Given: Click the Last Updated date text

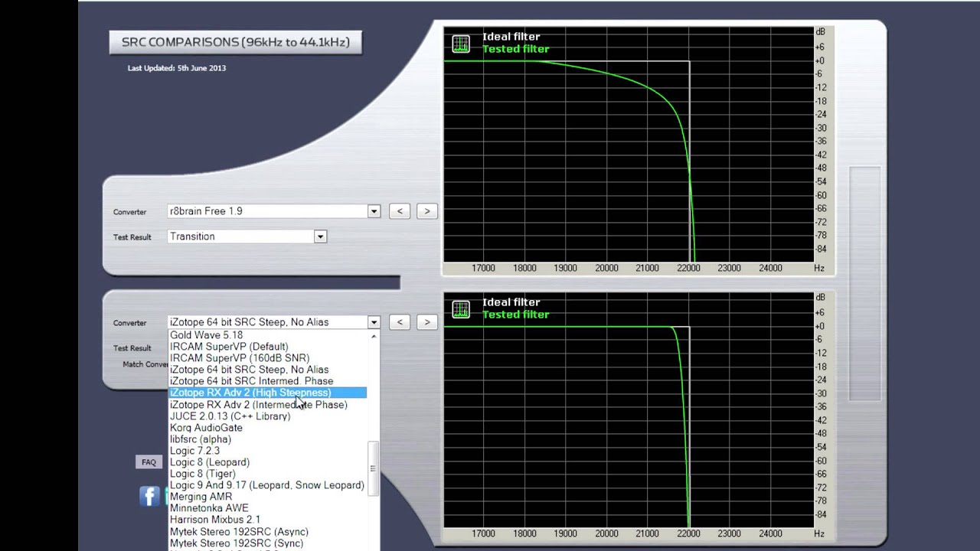Looking at the screenshot, I should (177, 68).
